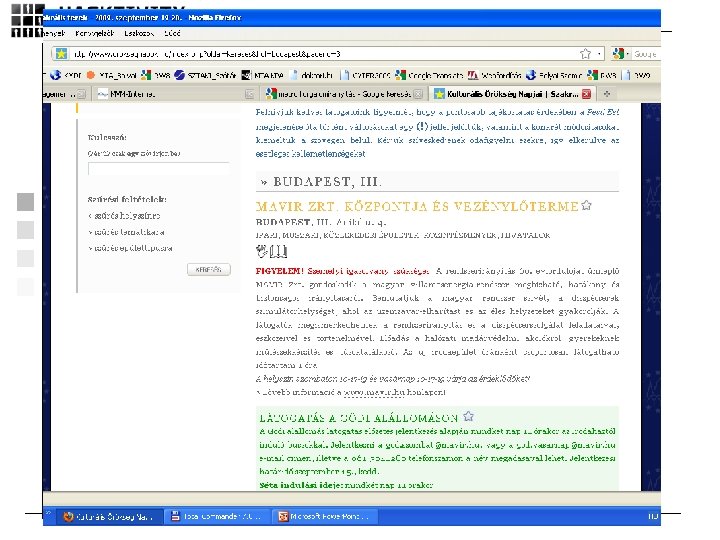Viewport: 720px width, 540px height.
Task: Mark MAVIR ZRT. as favorite with star
Action: tap(586, 206)
